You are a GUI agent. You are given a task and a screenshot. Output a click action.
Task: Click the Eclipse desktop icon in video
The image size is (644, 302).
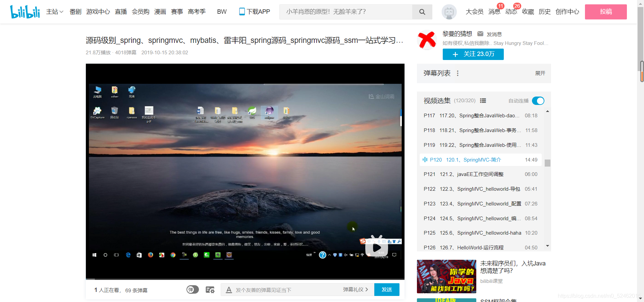pos(269,112)
